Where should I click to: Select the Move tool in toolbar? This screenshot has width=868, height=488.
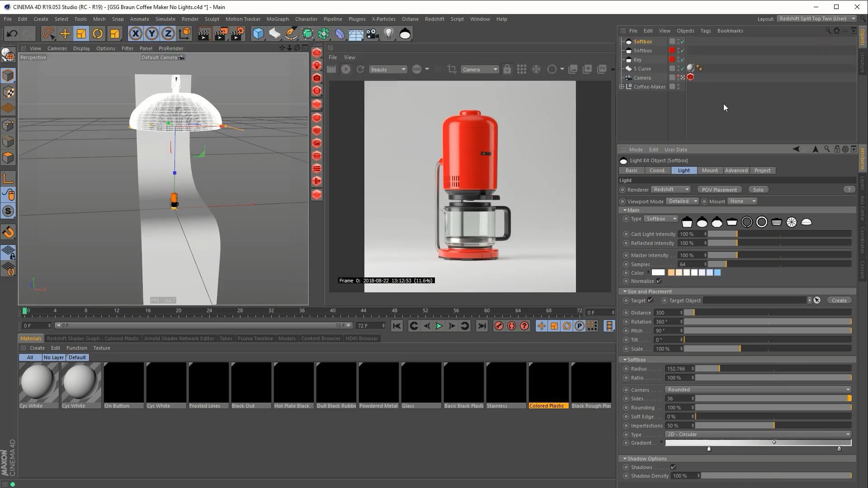[64, 33]
